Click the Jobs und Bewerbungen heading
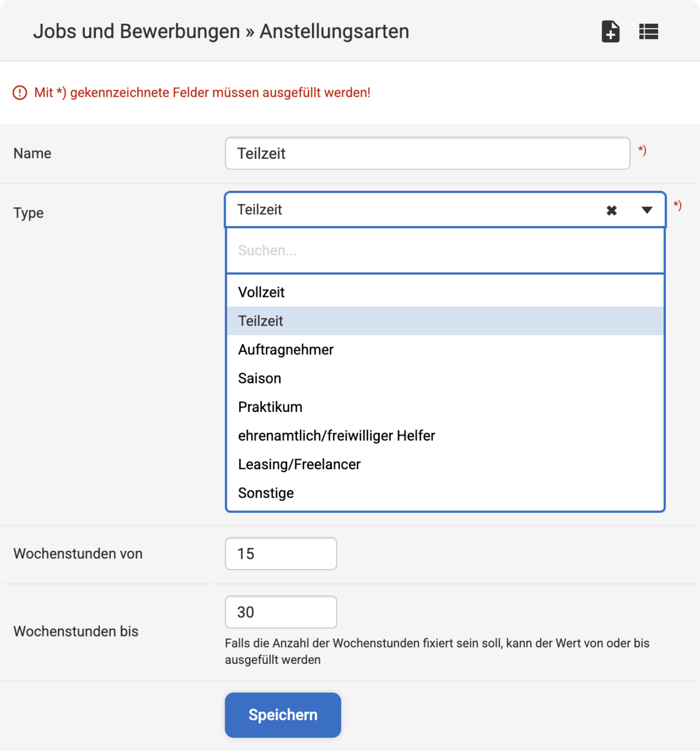The width and height of the screenshot is (700, 751). click(x=221, y=31)
